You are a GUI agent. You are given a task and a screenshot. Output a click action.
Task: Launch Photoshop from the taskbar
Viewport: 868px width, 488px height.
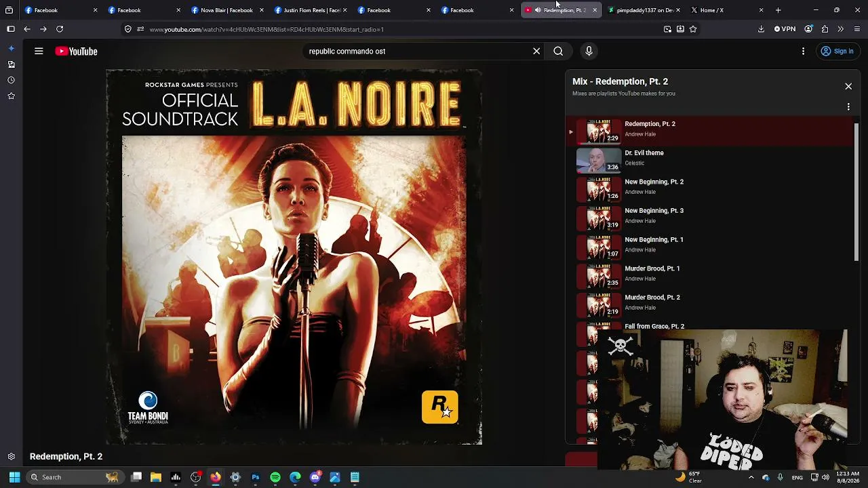256,477
